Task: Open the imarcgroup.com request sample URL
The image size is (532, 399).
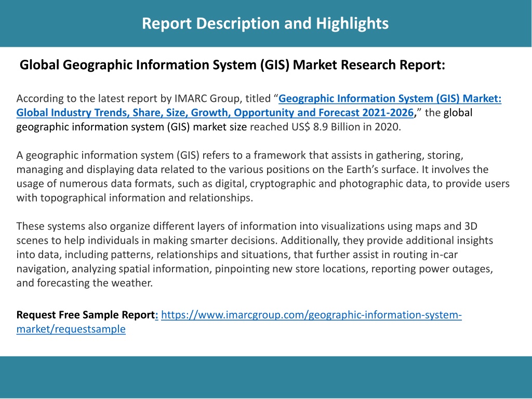Action: click(x=239, y=322)
